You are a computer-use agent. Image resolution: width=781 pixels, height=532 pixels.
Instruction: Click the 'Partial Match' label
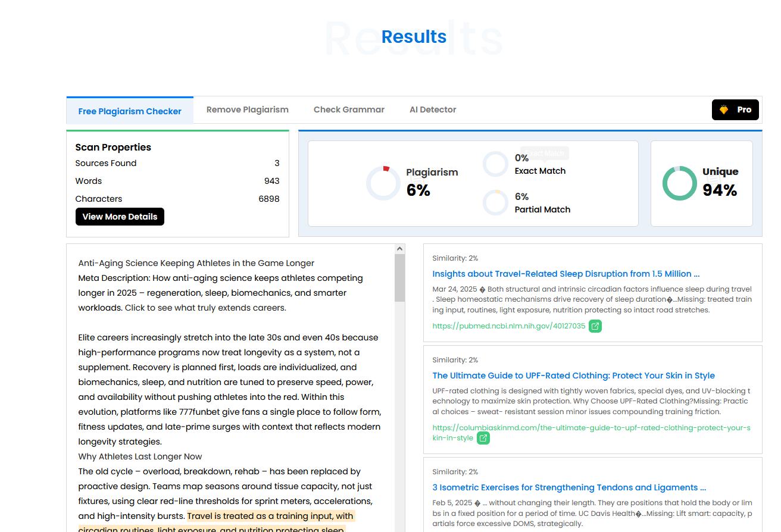[x=543, y=209]
